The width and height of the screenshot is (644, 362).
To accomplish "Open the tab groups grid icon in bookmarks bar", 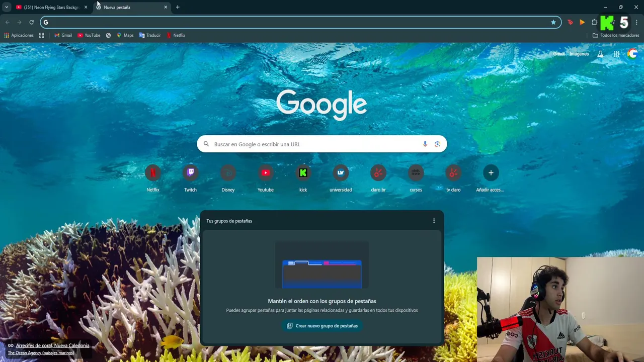I will click(41, 35).
